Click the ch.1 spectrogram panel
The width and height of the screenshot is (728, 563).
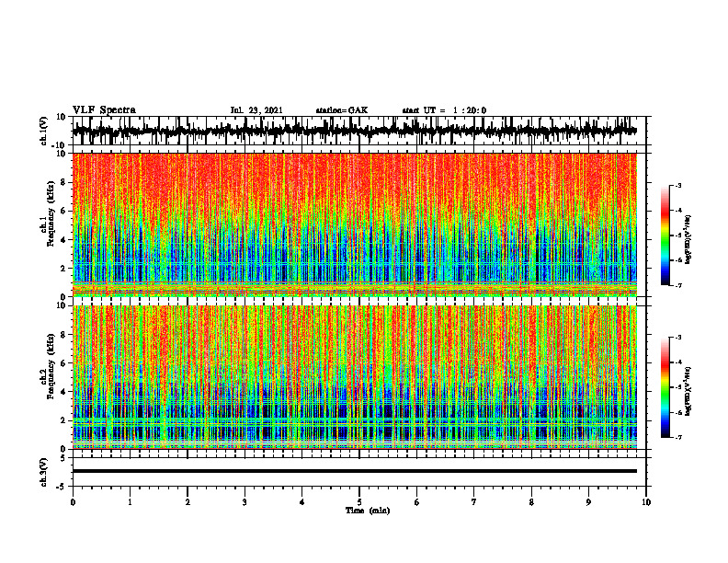[x=355, y=224]
